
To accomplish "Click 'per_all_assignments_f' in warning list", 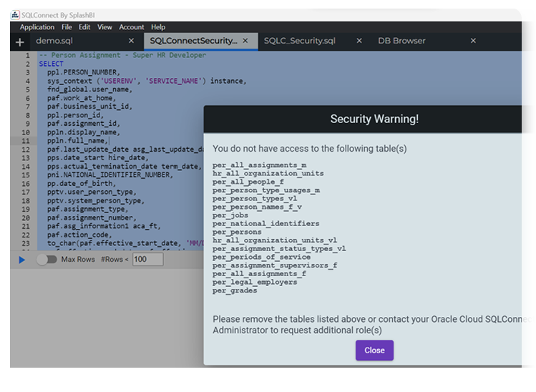I will click(259, 274).
